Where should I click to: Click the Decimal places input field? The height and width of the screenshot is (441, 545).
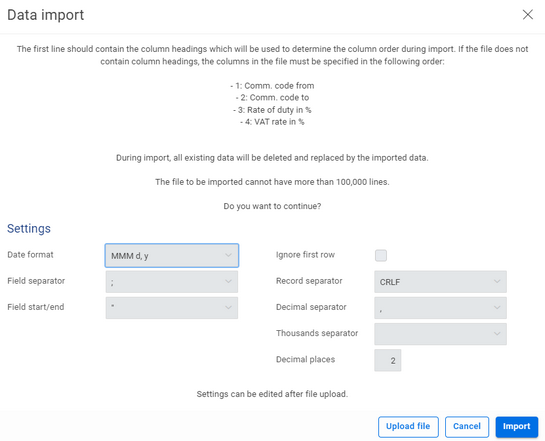(388, 360)
